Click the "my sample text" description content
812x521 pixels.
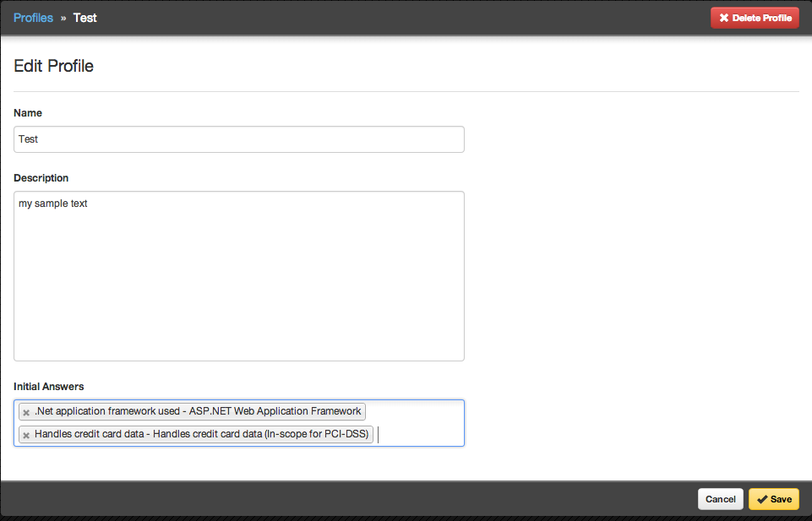pyautogui.click(x=53, y=204)
